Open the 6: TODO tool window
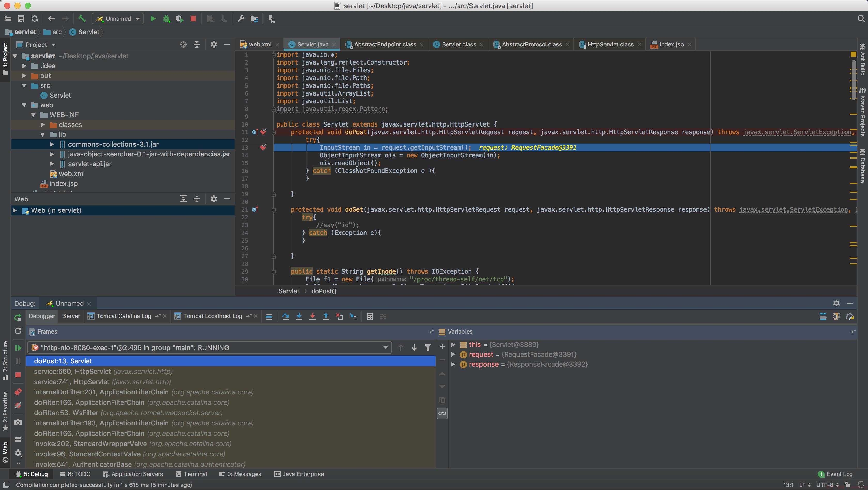This screenshot has width=868, height=490. pyautogui.click(x=75, y=474)
